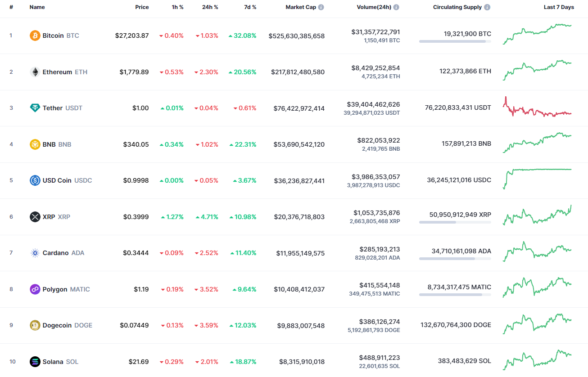This screenshot has width=588, height=377.
Task: Click the Dogecoin logo icon
Action: coord(35,325)
